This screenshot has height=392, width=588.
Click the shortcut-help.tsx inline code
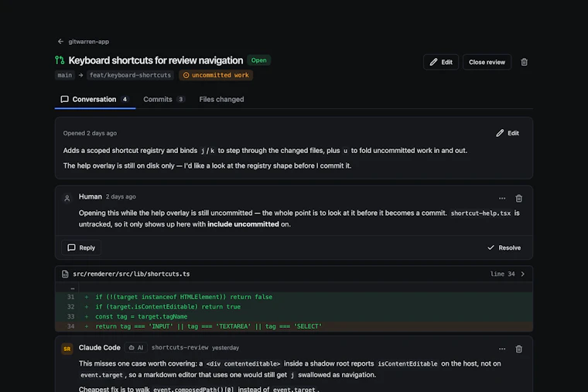[480, 213]
